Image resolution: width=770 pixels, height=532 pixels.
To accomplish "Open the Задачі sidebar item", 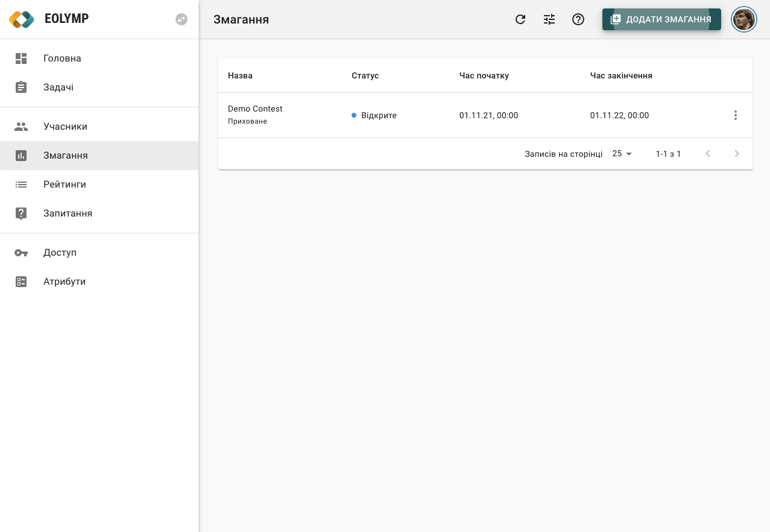I will click(x=58, y=87).
